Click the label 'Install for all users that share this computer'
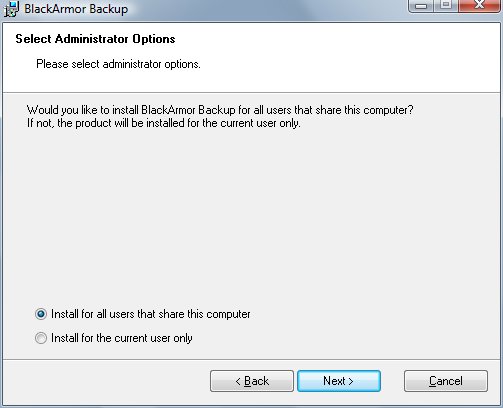 [151, 314]
